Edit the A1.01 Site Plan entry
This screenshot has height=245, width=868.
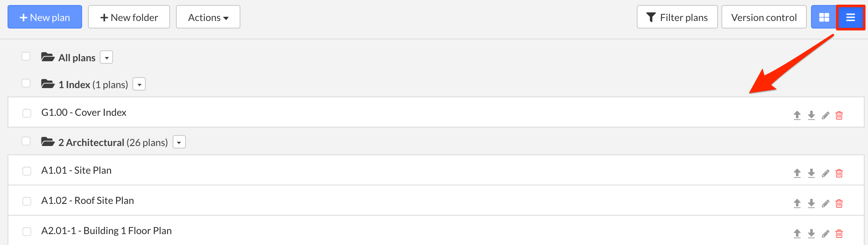(825, 173)
